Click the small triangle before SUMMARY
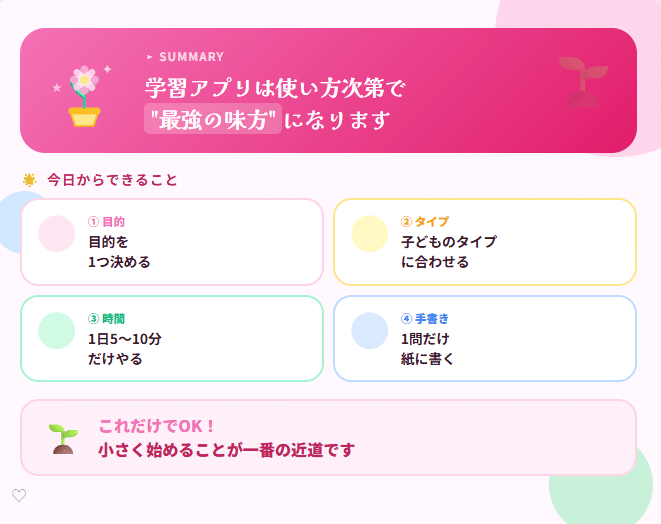This screenshot has width=661, height=524. [x=150, y=57]
